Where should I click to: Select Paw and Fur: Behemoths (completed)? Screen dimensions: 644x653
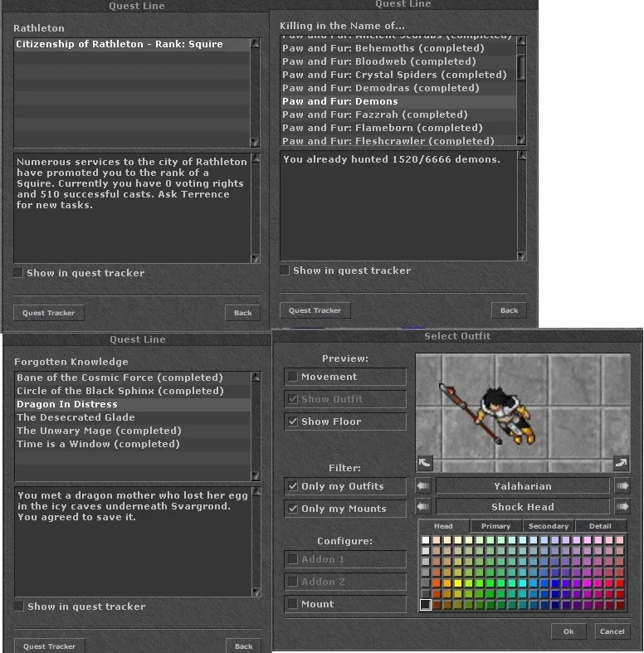point(398,48)
